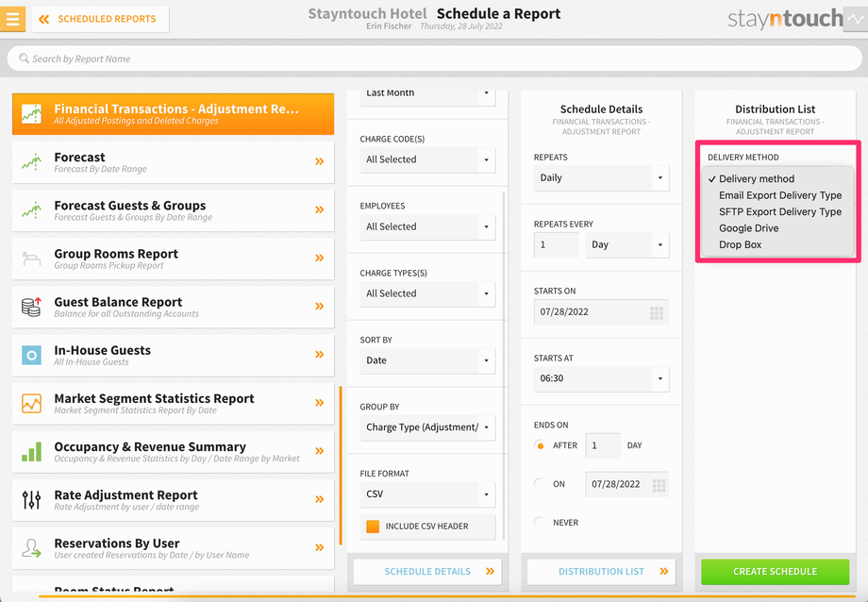Image resolution: width=868 pixels, height=602 pixels.
Task: Click 'Forecast By Date Range' subtitle text
Action: [100, 169]
